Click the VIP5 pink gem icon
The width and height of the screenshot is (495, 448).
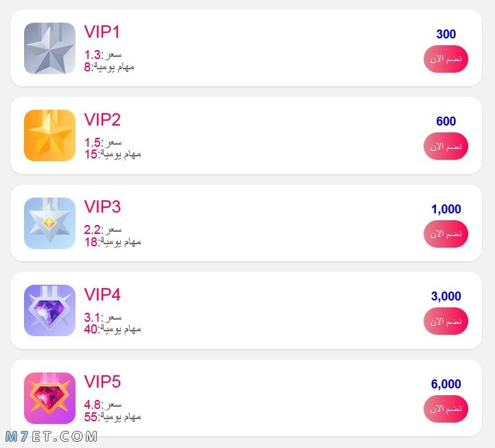click(x=49, y=398)
